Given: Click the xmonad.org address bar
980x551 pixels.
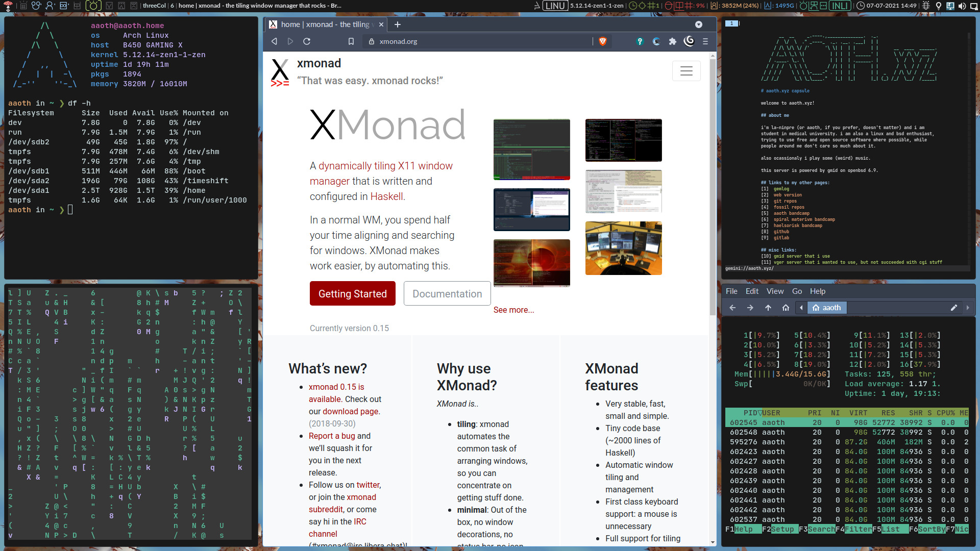Looking at the screenshot, I should tap(480, 41).
